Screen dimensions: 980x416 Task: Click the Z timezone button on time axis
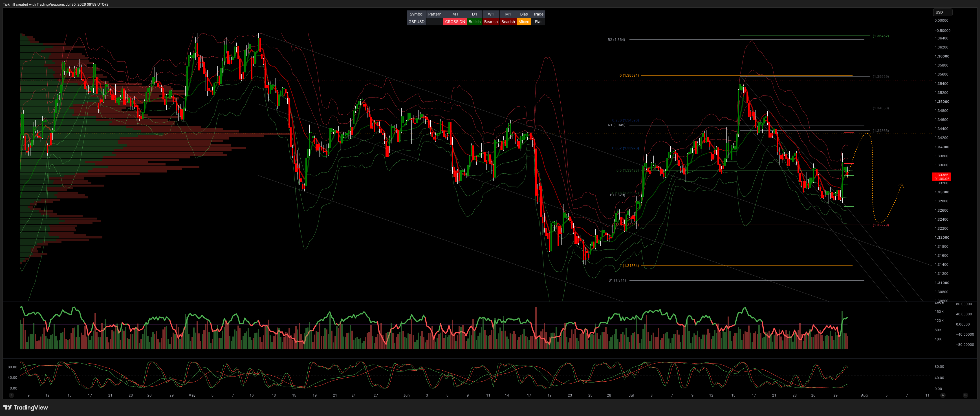click(11, 395)
